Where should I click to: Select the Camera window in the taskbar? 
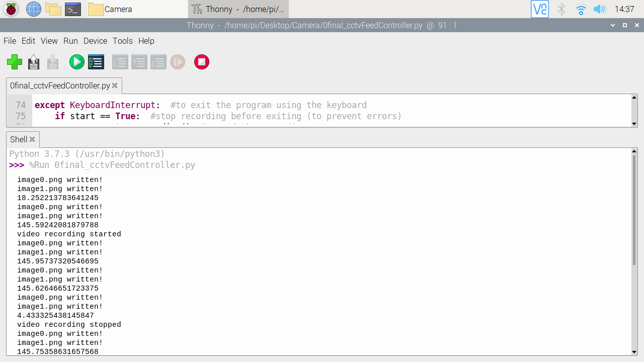(119, 9)
